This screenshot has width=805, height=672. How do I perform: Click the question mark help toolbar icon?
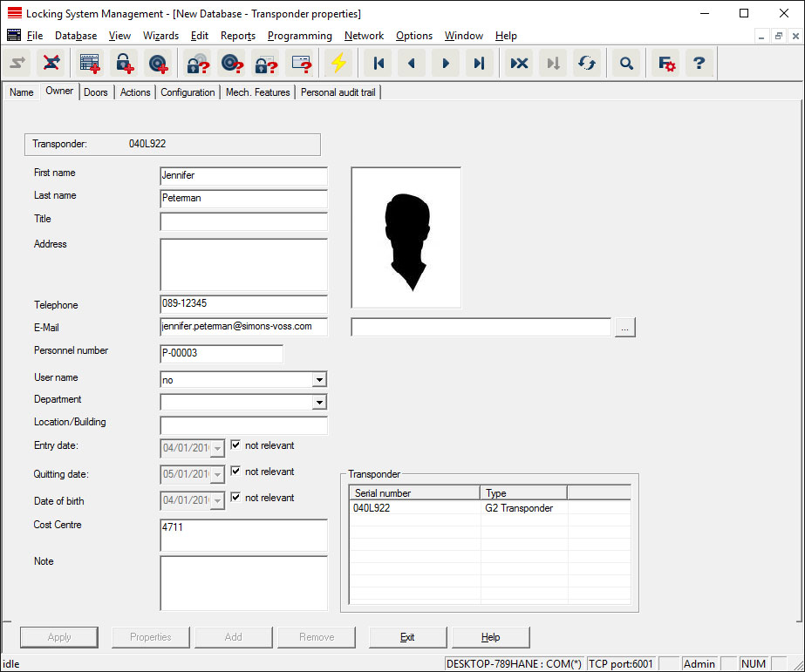698,64
